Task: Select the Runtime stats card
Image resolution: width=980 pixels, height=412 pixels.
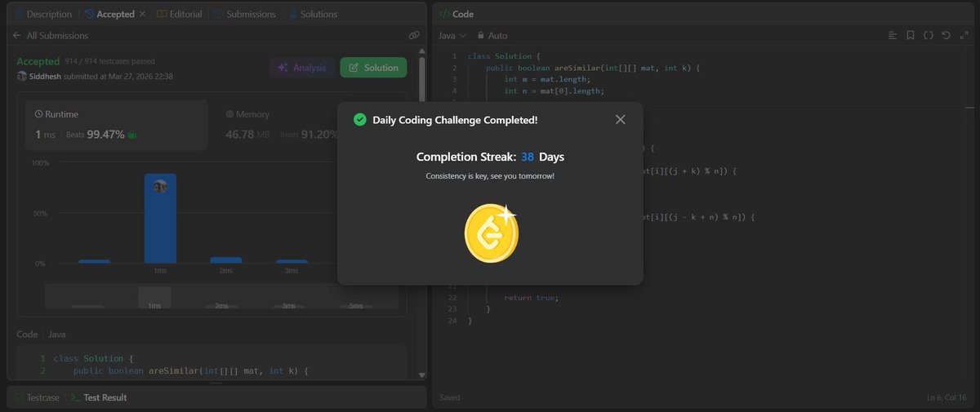Action: 116,125
